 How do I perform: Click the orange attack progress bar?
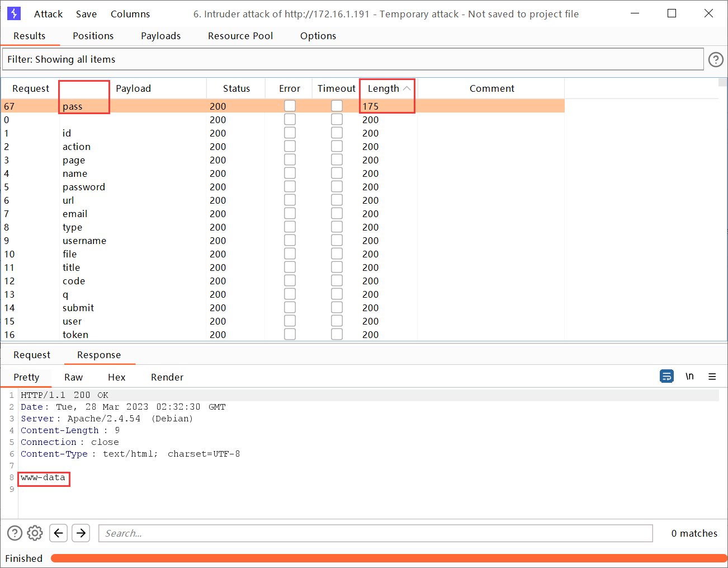[389, 558]
